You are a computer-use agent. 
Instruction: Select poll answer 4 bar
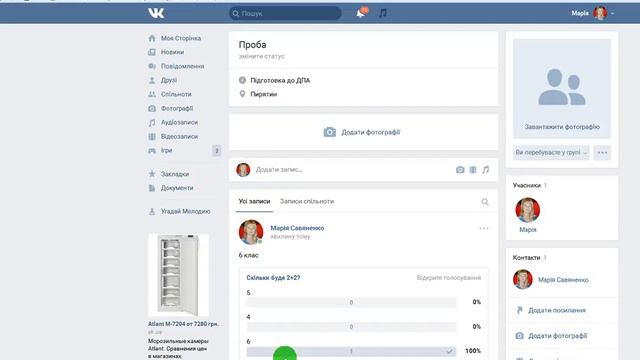tap(351, 327)
